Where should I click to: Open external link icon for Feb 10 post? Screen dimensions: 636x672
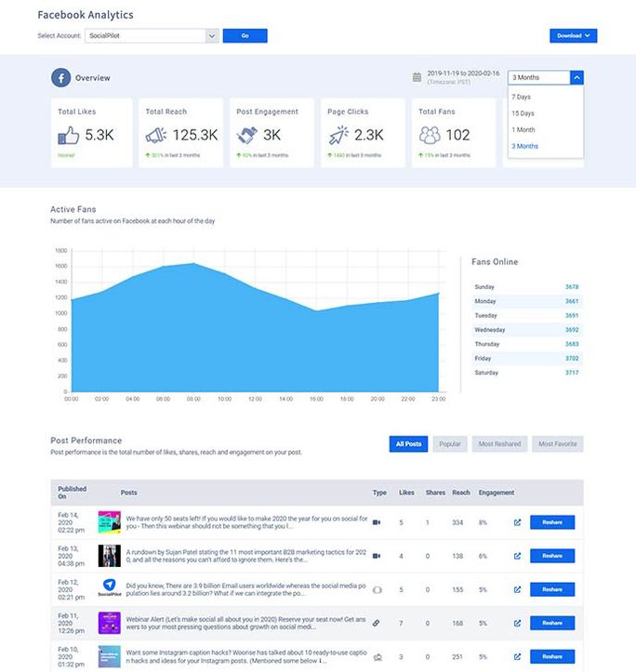pyautogui.click(x=517, y=656)
